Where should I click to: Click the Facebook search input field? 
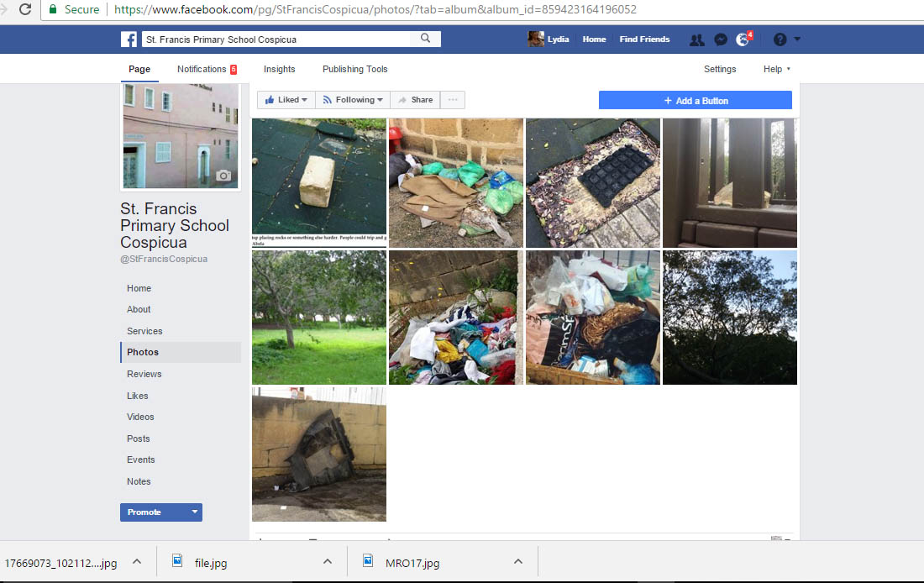click(x=277, y=39)
